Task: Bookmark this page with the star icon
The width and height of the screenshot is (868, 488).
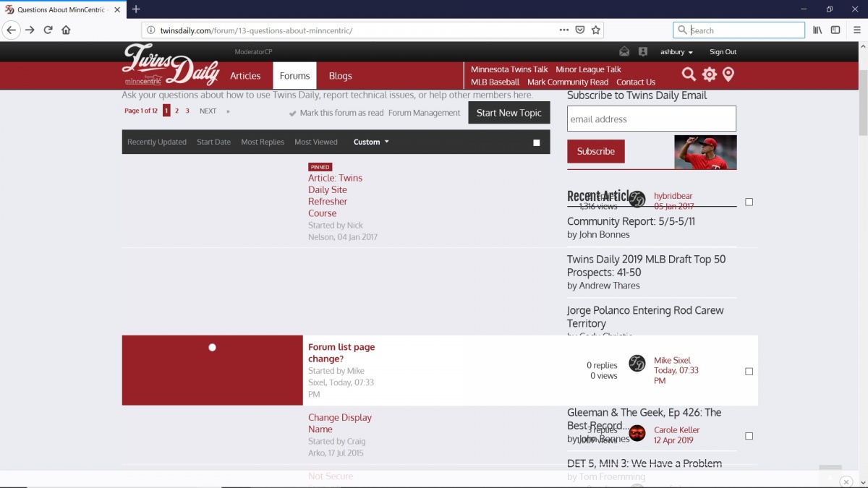Action: tap(596, 30)
